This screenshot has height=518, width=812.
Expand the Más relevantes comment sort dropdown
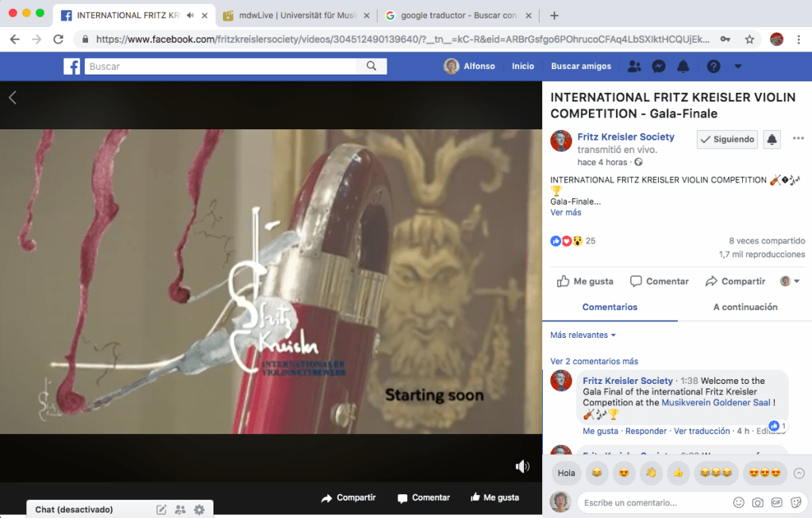click(x=583, y=336)
